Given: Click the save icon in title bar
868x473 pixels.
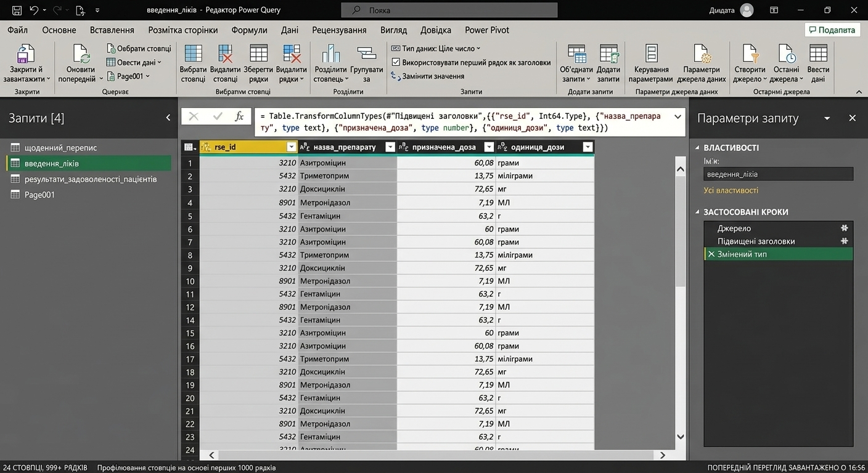Looking at the screenshot, I should click(x=17, y=10).
